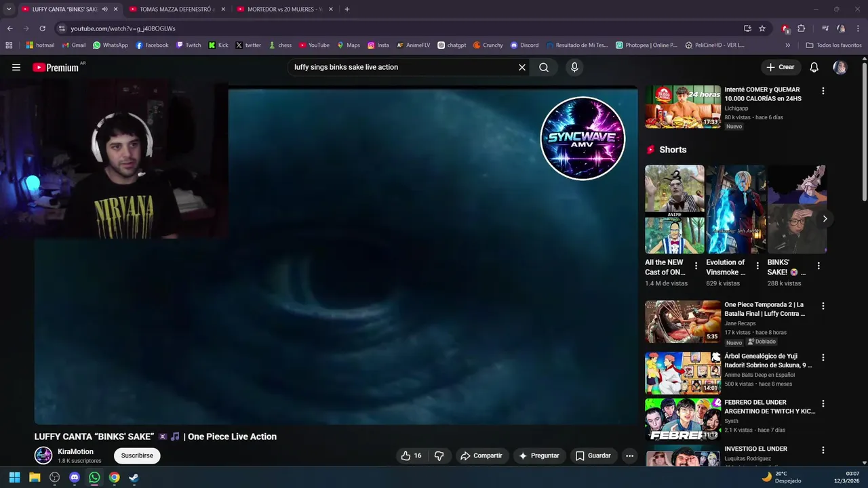
Task: View site information for youtube.com
Action: pyautogui.click(x=62, y=28)
